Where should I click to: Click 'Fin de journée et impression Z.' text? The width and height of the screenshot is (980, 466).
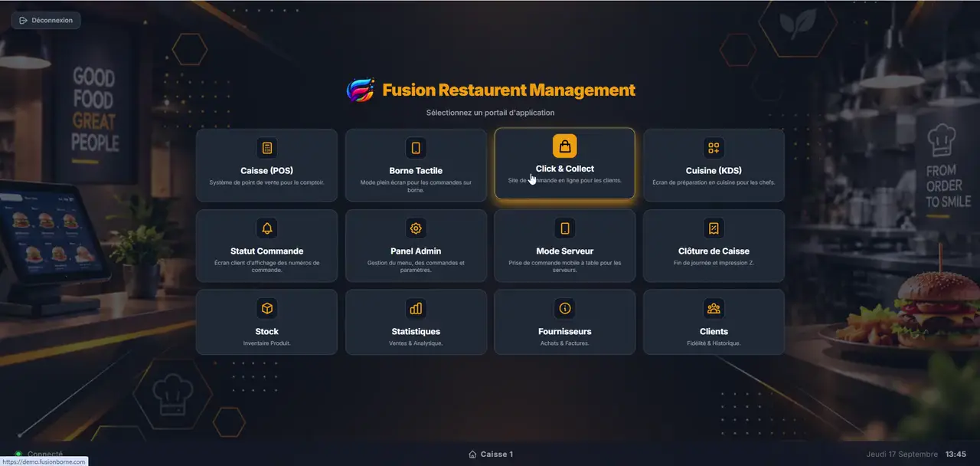pos(714,263)
